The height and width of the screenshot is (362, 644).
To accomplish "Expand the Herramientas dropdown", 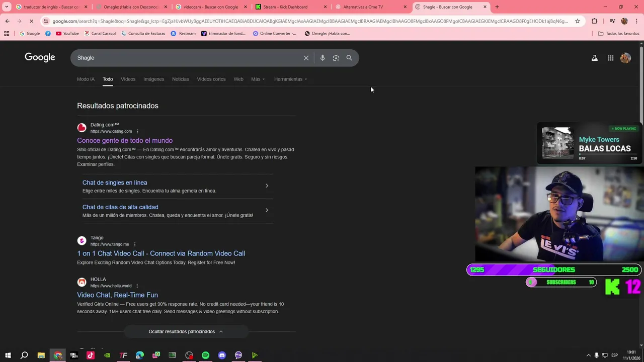I will coord(290,79).
